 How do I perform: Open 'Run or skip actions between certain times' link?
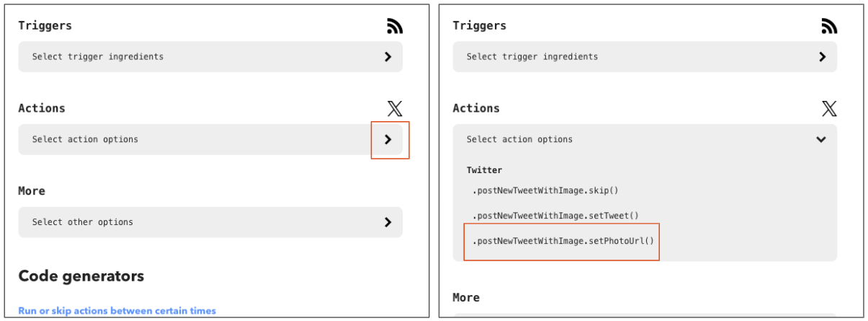tap(117, 311)
